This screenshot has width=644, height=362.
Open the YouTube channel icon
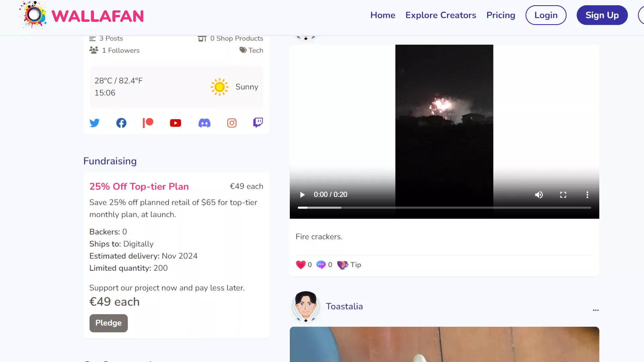tap(175, 123)
